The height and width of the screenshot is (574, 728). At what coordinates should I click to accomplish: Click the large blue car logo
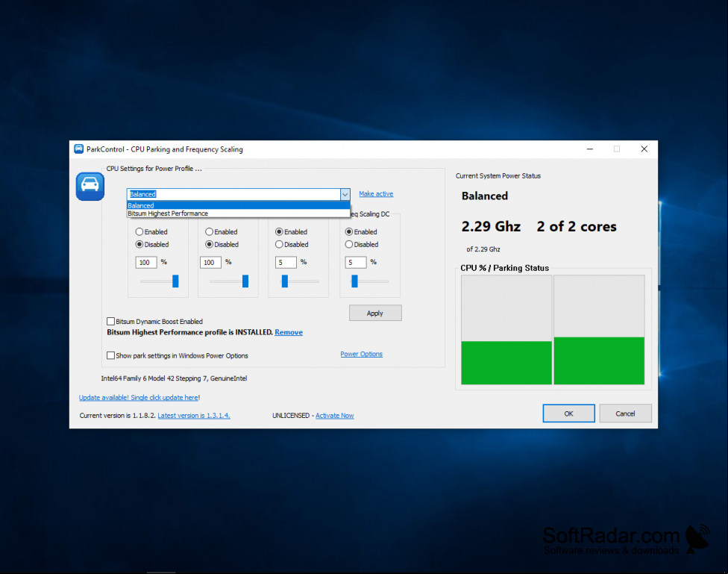click(90, 187)
